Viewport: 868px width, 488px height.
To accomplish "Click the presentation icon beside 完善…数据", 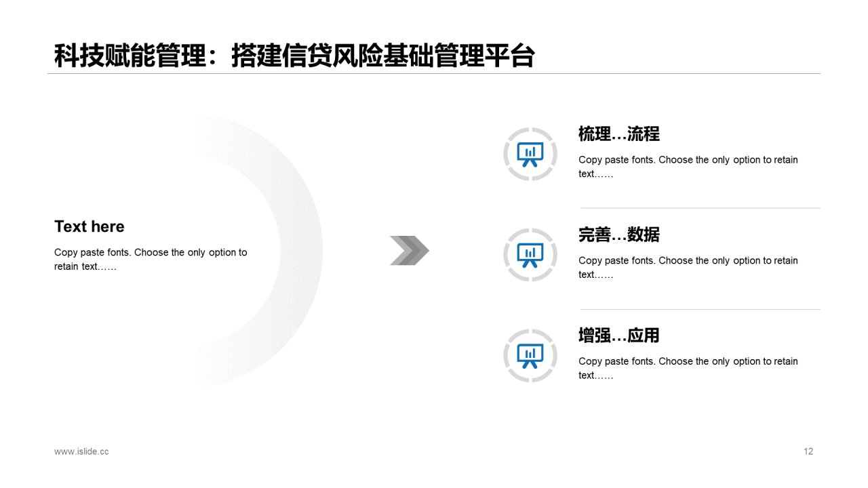I will (x=530, y=255).
